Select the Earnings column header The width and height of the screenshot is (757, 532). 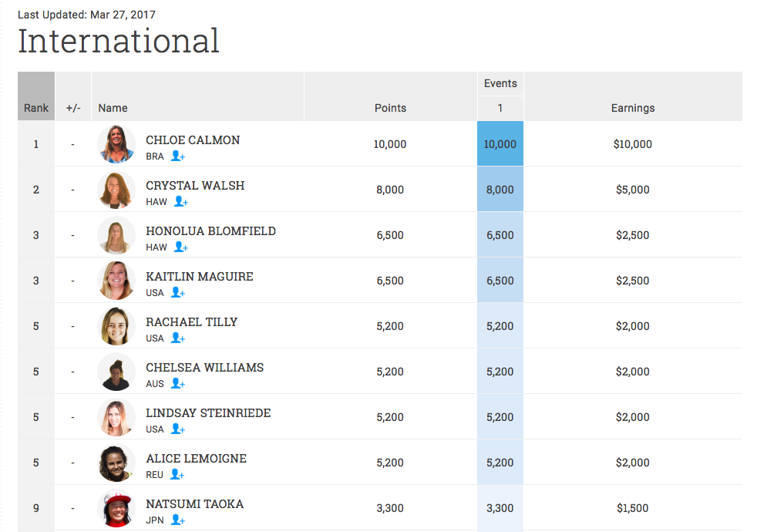(632, 108)
